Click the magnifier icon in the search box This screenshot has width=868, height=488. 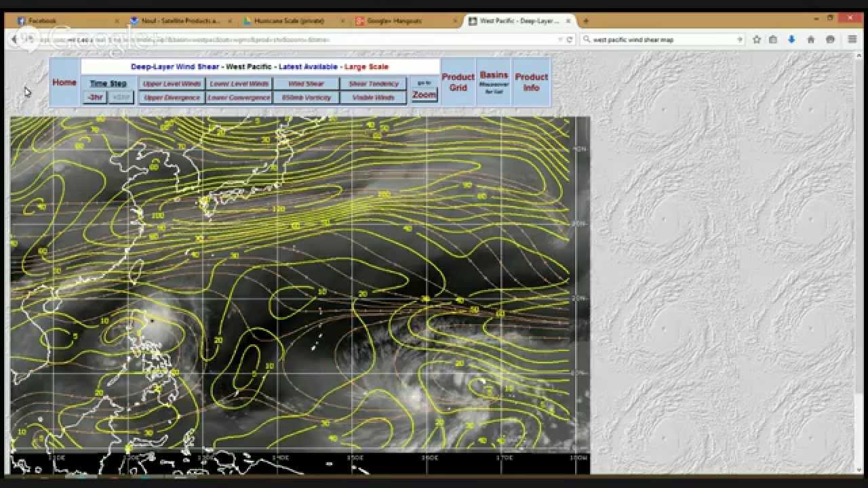coord(587,40)
